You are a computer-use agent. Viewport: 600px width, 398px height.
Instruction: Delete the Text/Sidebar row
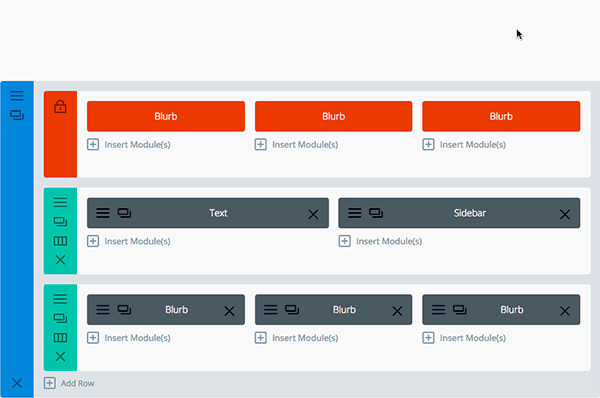[60, 260]
